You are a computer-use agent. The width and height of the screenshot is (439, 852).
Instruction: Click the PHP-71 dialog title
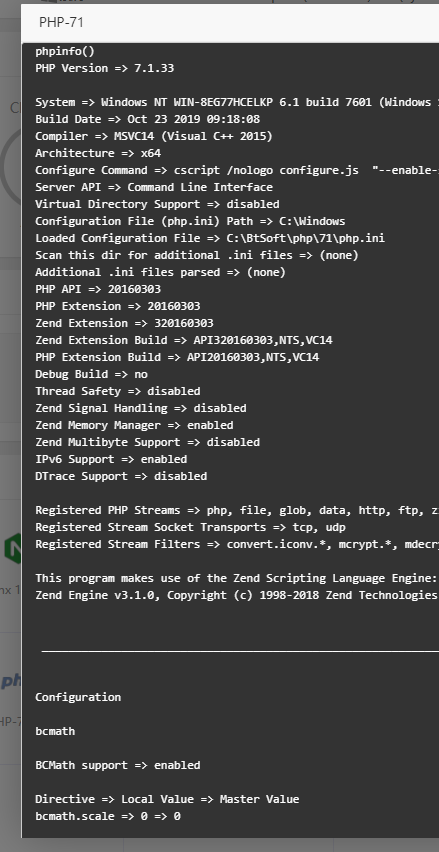[61, 22]
